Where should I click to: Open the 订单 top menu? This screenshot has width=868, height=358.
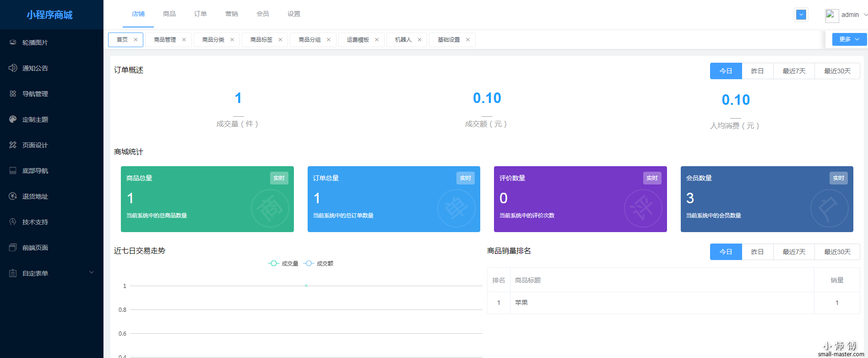(x=201, y=14)
